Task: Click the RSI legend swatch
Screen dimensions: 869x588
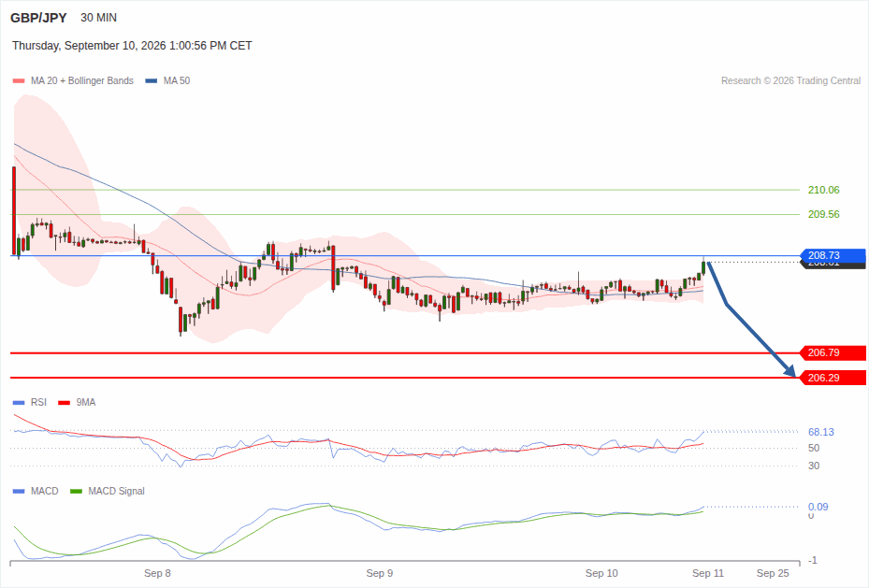Action: [x=19, y=403]
